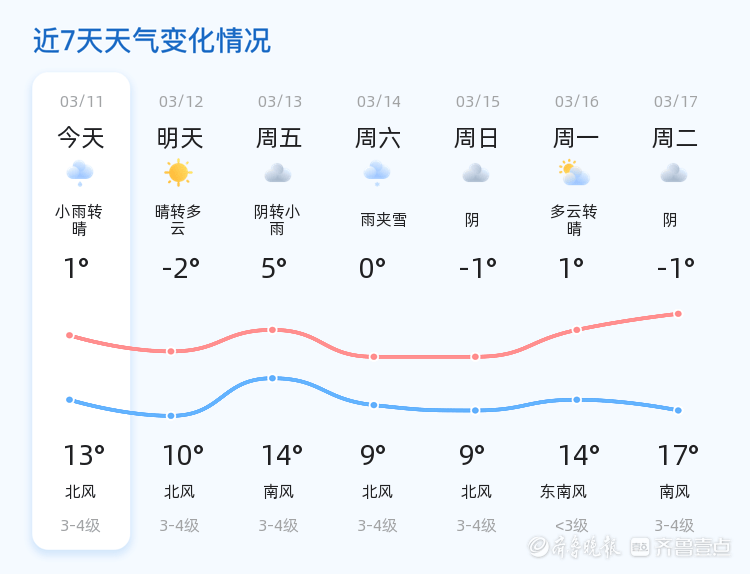Click the red high-temperature point for today
750x574 pixels.
click(x=70, y=335)
